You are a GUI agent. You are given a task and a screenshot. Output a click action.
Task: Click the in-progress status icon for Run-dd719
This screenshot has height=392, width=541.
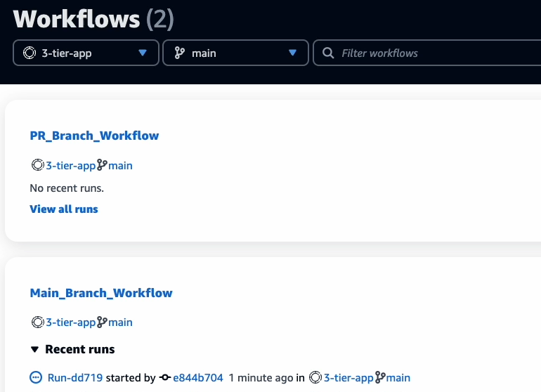(x=36, y=377)
